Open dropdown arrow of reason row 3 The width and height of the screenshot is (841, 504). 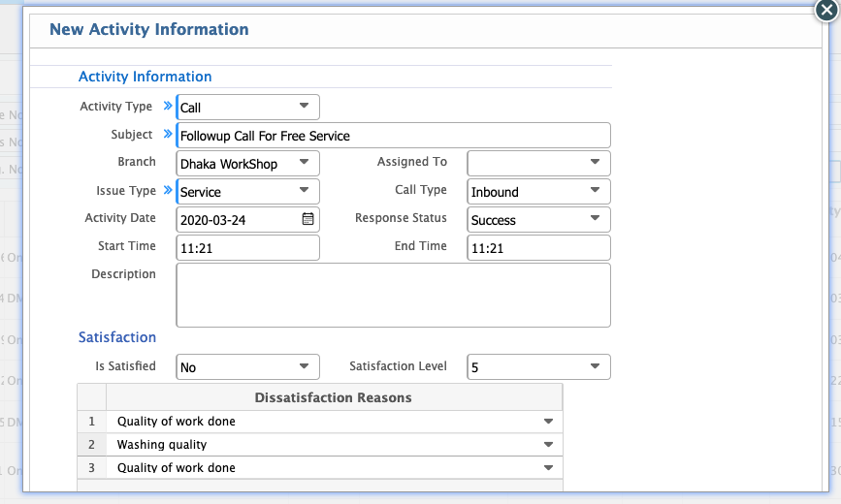point(548,467)
